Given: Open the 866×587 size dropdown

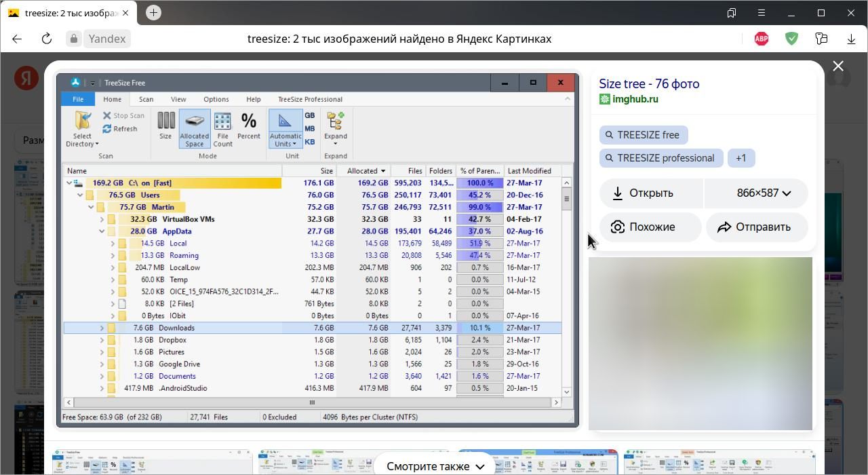Looking at the screenshot, I should [756, 193].
